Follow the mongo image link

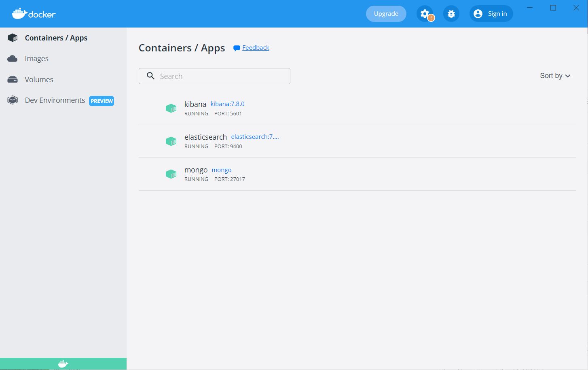222,170
